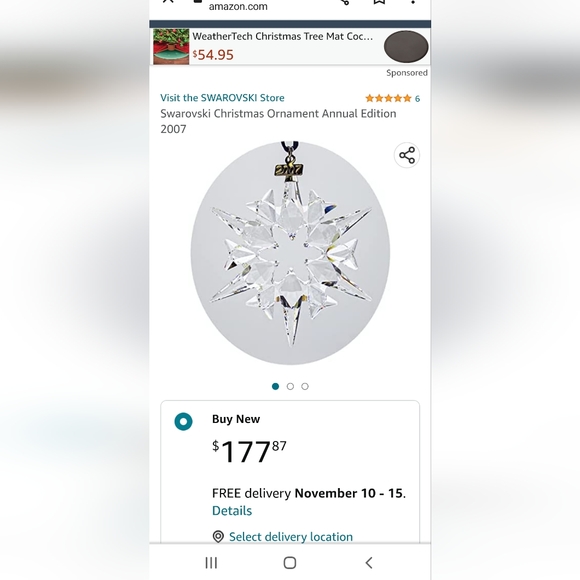Open WeatherTech Christmas Tree Mat sponsored ad

[x=283, y=36]
